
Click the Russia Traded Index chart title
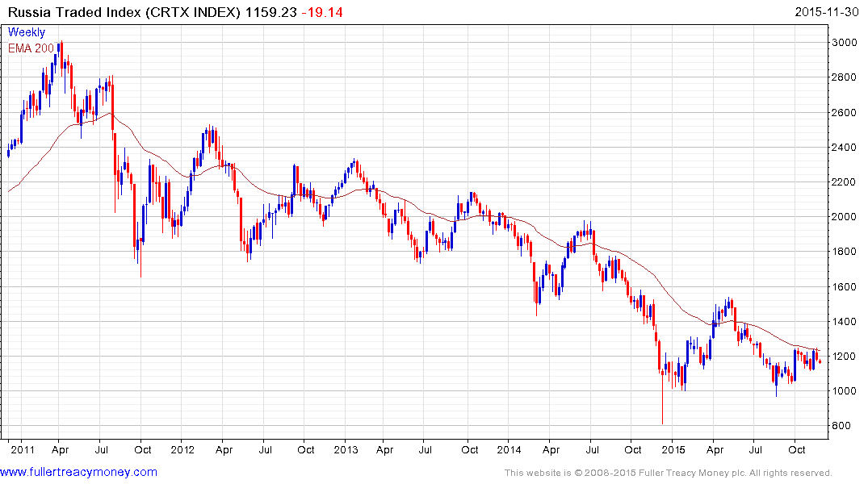click(x=124, y=12)
